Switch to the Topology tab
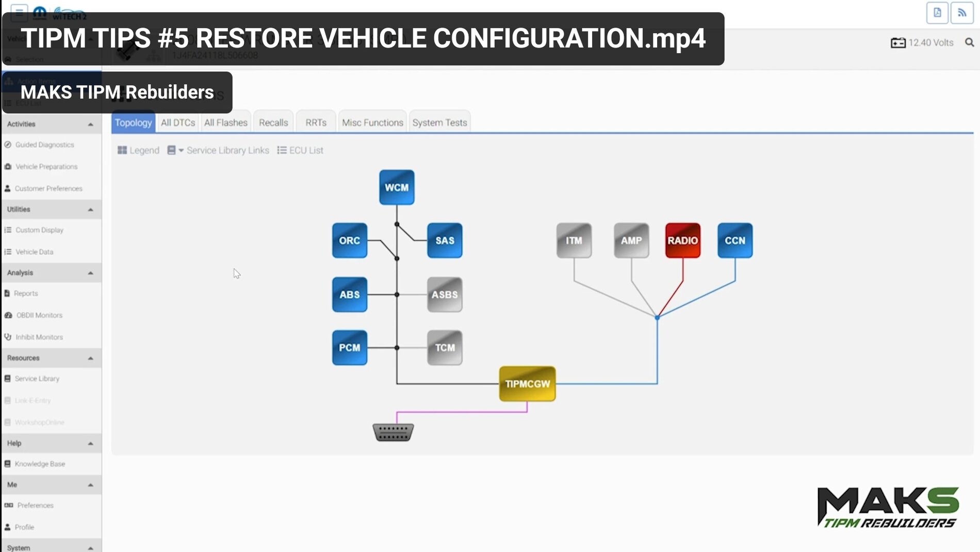 (x=133, y=122)
